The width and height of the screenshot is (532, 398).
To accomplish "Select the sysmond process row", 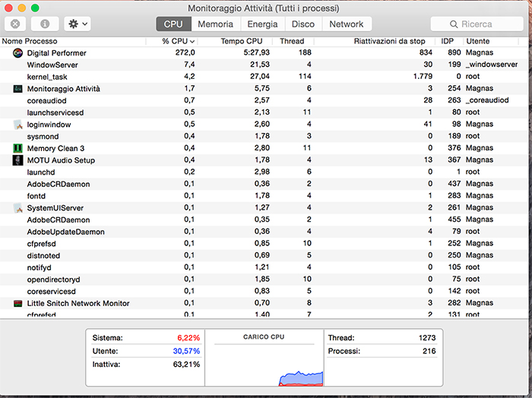I will [x=264, y=136].
